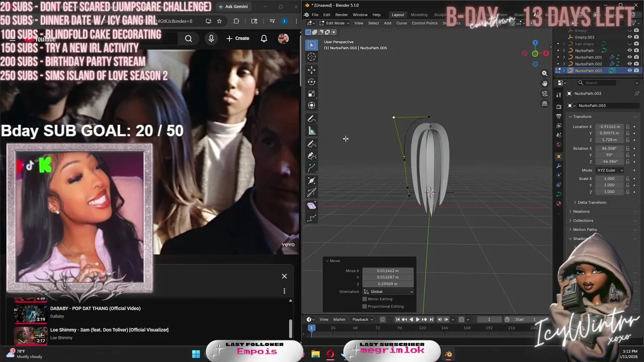The height and width of the screenshot is (362, 644).
Task: Open the Window menu in Blender
Action: tap(360, 15)
